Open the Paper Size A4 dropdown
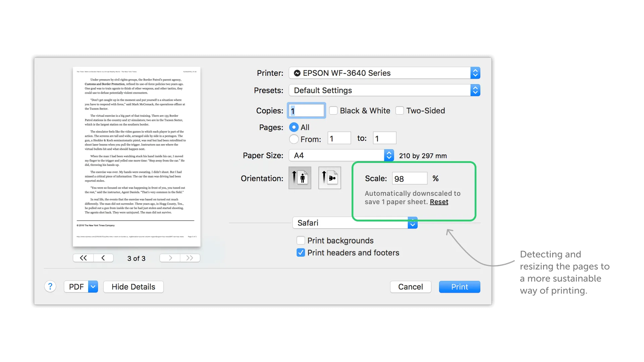644x362 pixels. (341, 155)
